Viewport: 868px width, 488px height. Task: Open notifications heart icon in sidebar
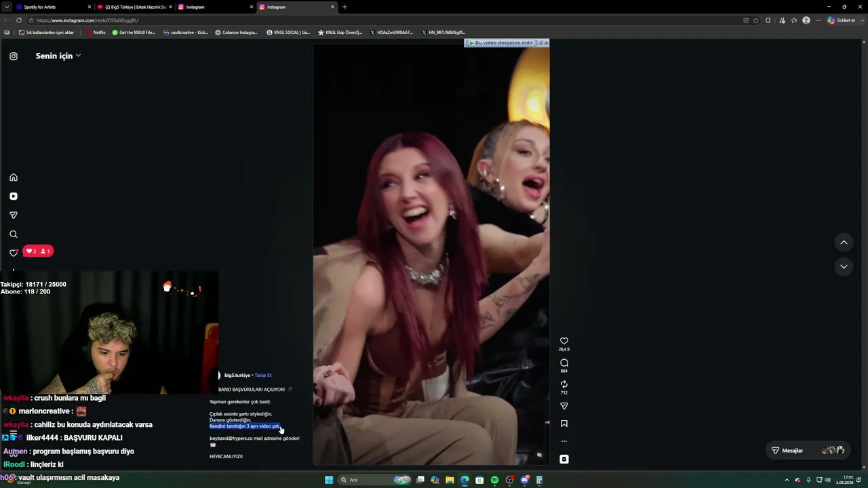click(14, 253)
